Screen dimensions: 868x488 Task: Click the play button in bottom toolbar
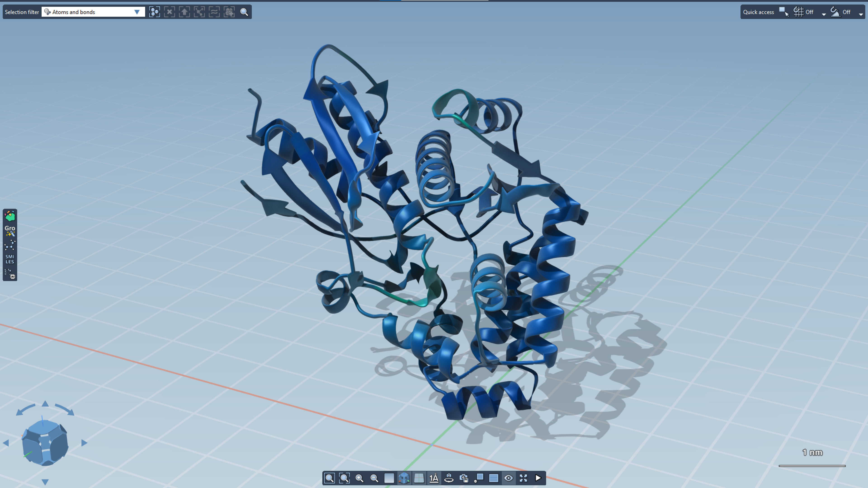point(538,478)
